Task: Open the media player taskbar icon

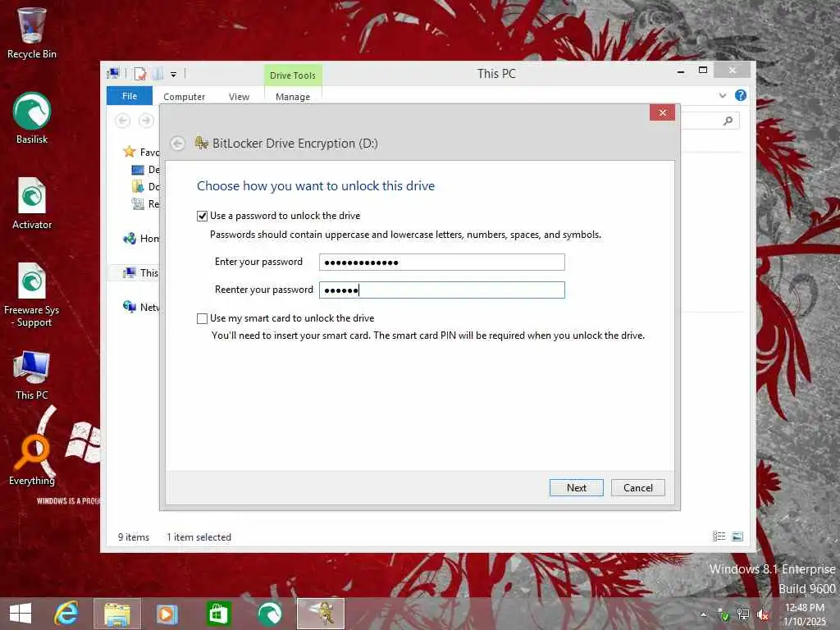Action: coord(167,614)
